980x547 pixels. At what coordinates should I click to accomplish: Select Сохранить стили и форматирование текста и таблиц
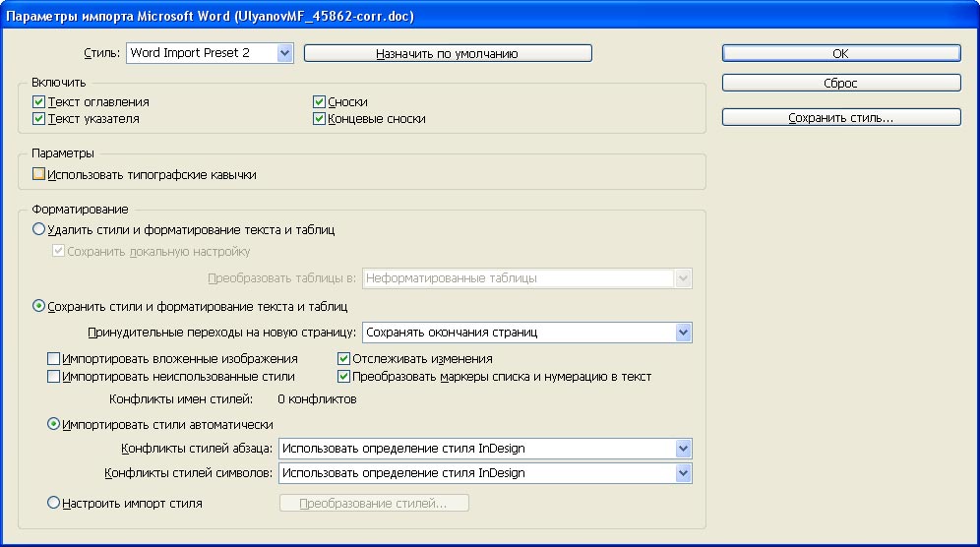38,306
